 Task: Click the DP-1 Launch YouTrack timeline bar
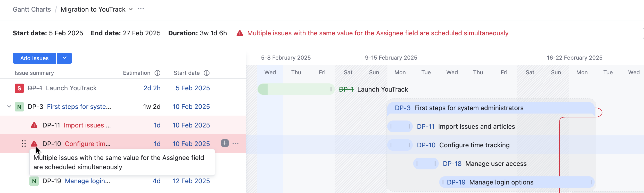click(296, 89)
